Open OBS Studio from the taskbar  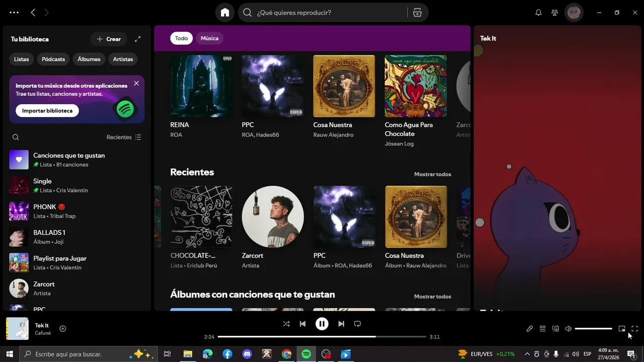click(x=326, y=354)
